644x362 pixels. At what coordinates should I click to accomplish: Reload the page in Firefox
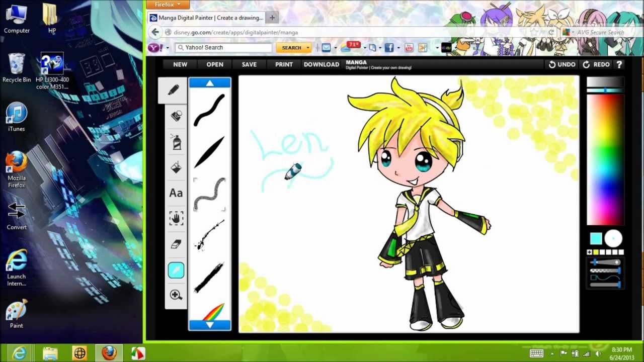(551, 32)
